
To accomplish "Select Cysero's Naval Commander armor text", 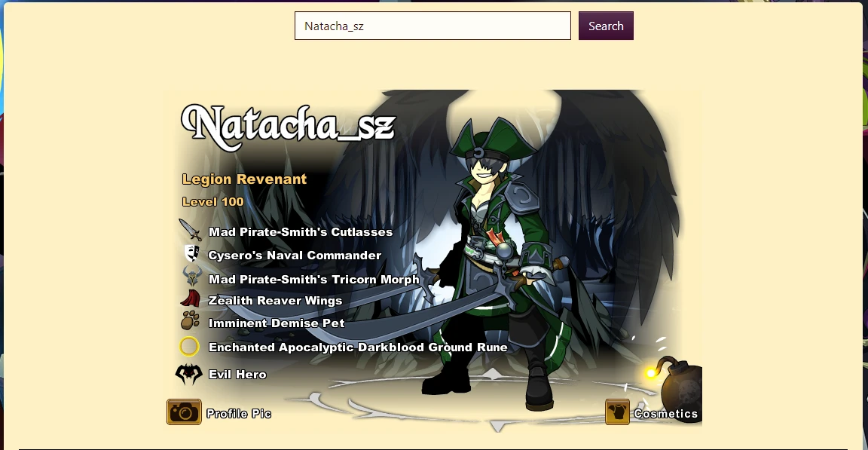I will 295,256.
